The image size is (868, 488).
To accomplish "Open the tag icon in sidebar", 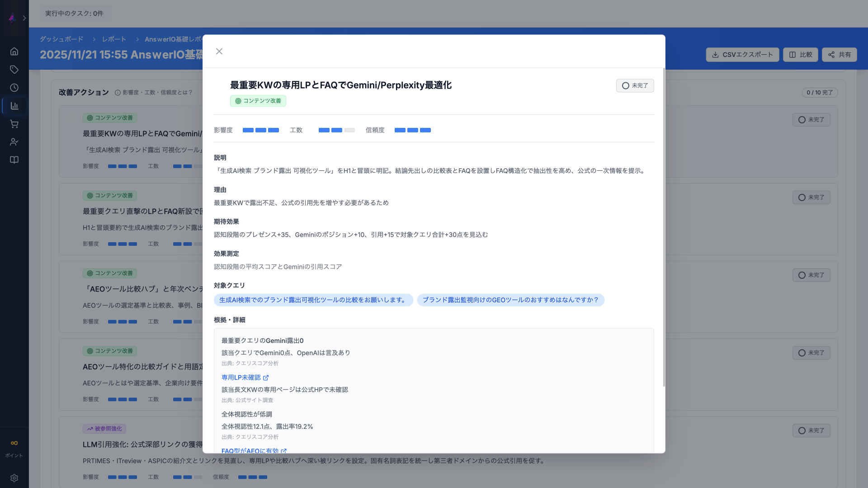I will coord(14,70).
